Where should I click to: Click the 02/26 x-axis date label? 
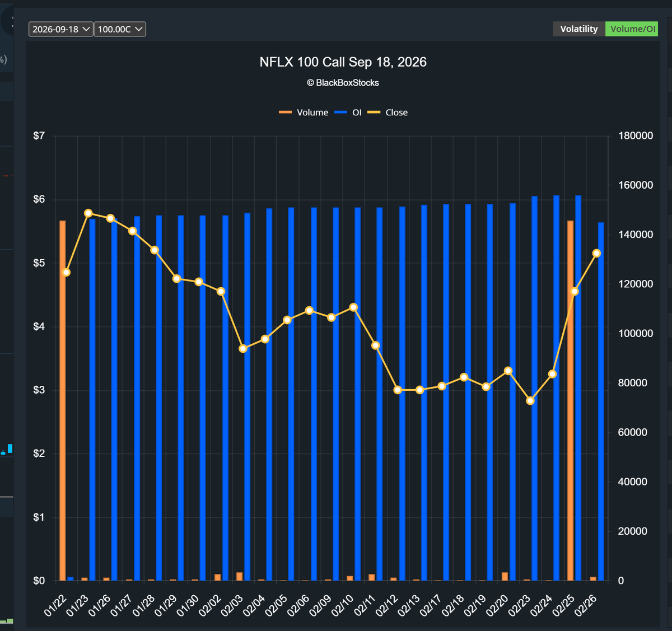click(585, 605)
